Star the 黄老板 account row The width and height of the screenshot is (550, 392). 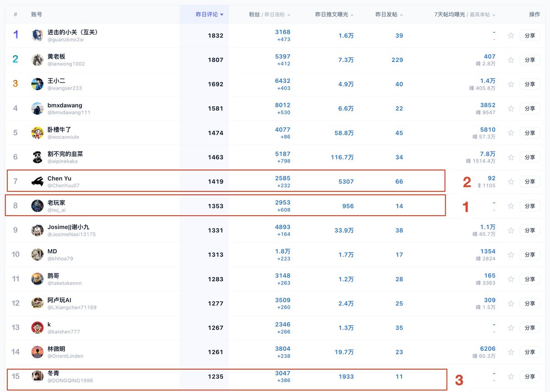(511, 60)
